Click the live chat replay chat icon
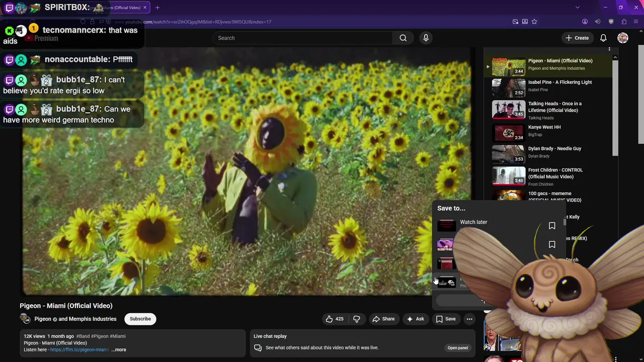644x362 pixels. pos(258,347)
